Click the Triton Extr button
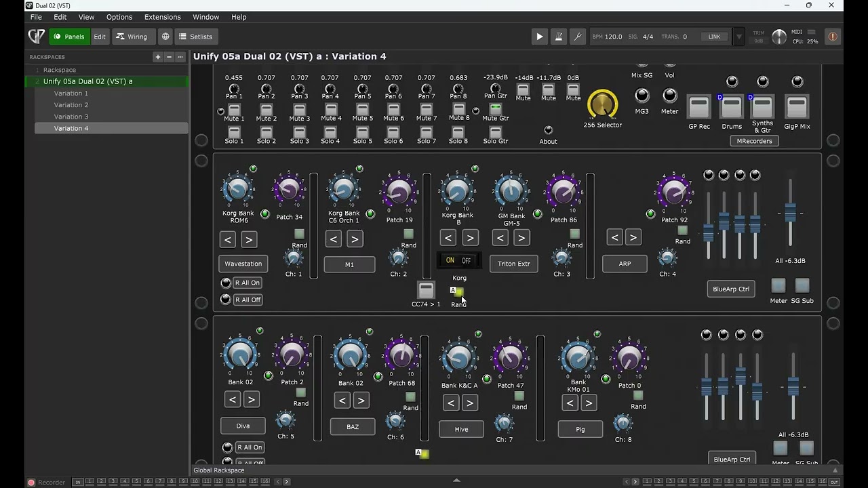868x488 pixels. 514,264
